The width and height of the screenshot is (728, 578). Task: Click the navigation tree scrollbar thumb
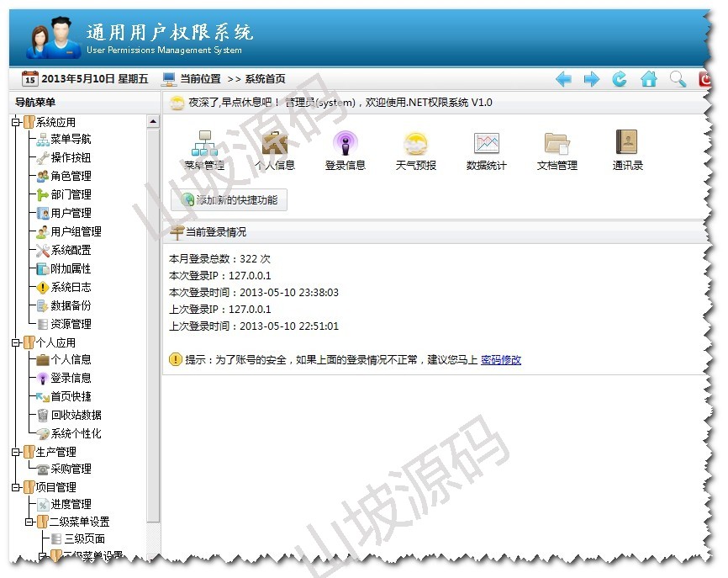[153, 326]
